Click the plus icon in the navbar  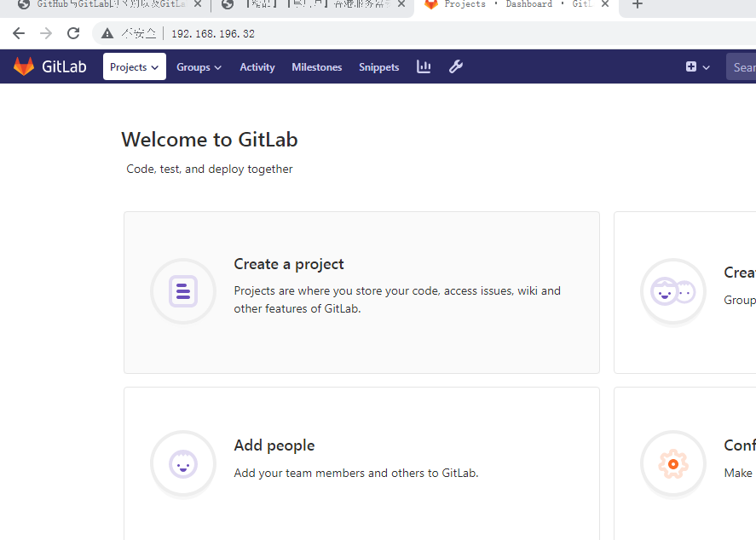[x=691, y=66]
